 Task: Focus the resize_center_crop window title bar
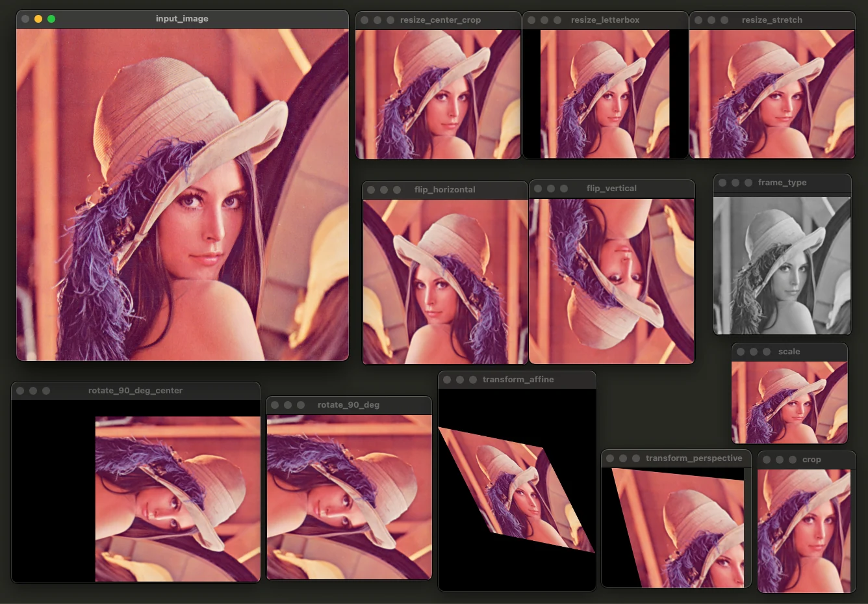pyautogui.click(x=440, y=20)
